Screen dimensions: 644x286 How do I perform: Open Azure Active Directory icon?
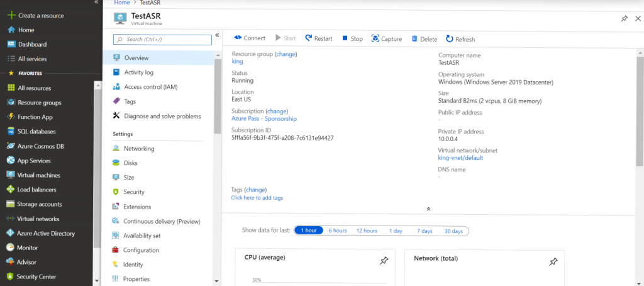(x=11, y=233)
